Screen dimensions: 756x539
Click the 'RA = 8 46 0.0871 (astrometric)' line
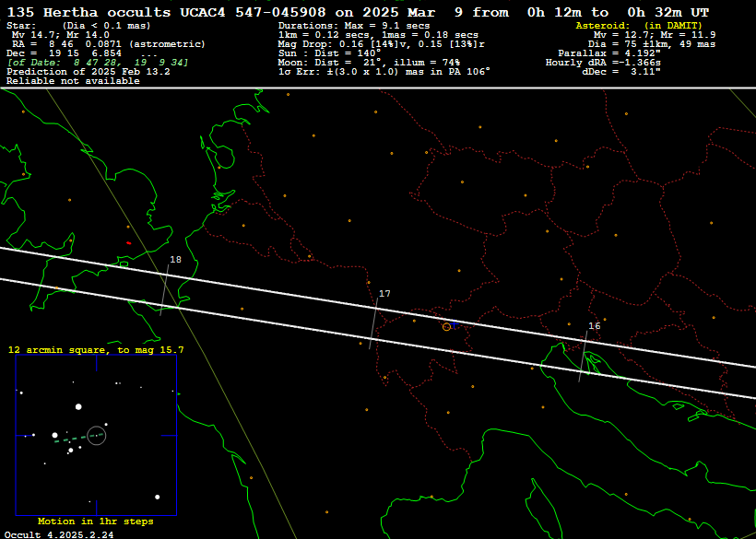tap(109, 44)
